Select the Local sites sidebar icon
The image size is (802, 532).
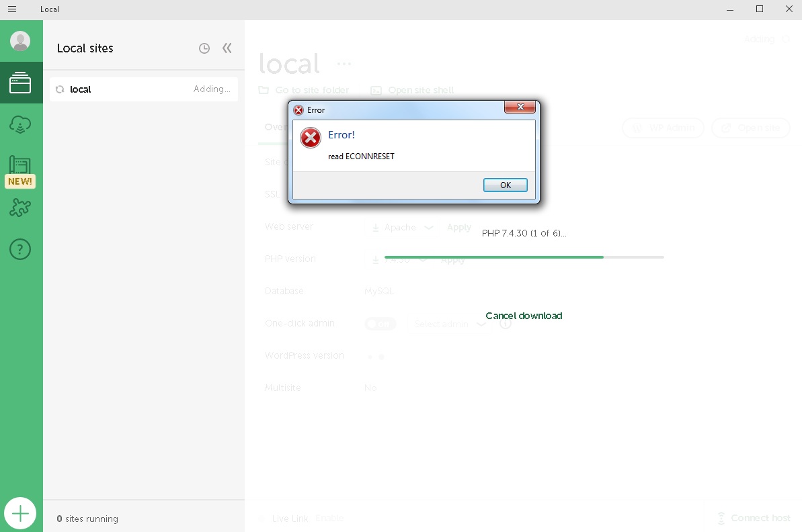click(20, 83)
